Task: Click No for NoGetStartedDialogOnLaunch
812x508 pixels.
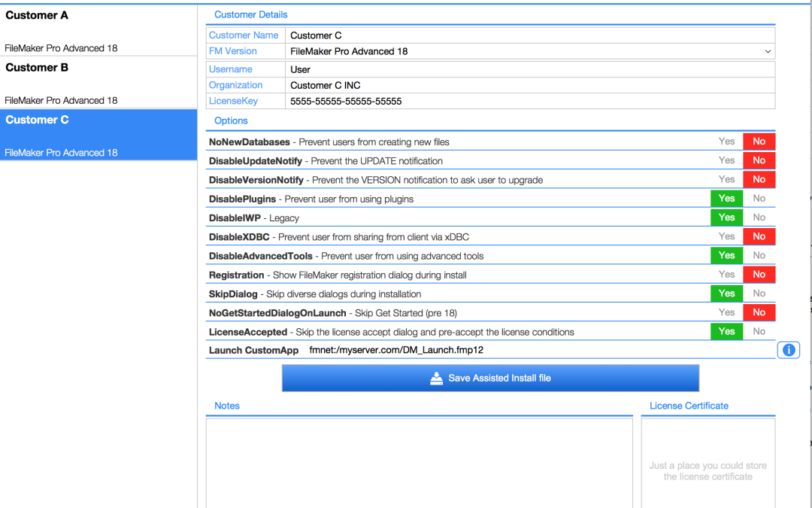Action: coord(759,312)
